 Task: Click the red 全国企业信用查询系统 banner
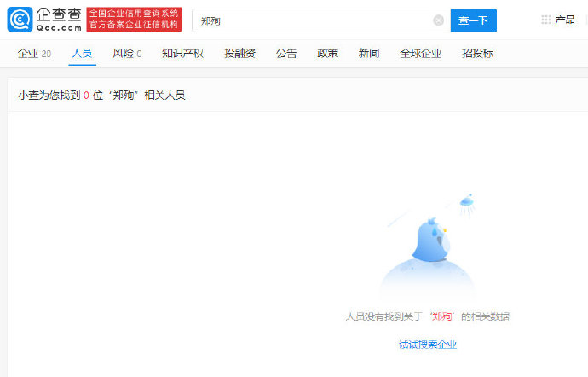pyautogui.click(x=134, y=19)
